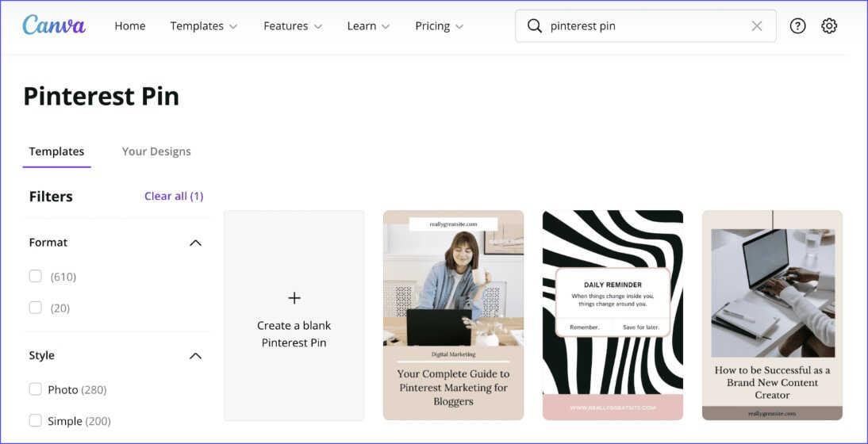Enable the Photo (280) style filter

coord(36,389)
